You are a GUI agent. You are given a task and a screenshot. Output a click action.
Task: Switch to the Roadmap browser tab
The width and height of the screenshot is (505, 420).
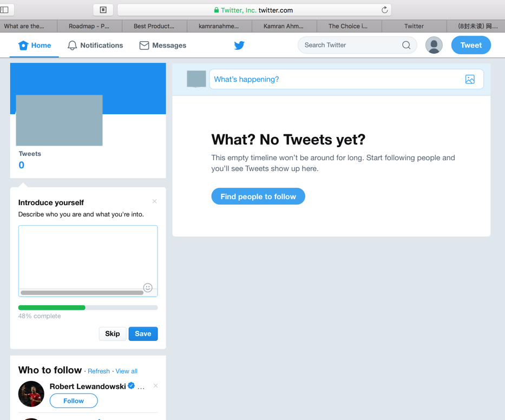[89, 26]
